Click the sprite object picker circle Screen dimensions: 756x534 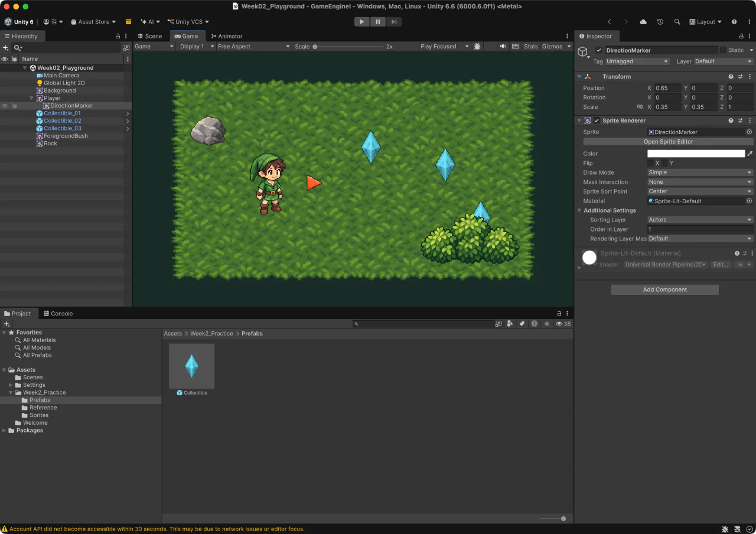750,132
